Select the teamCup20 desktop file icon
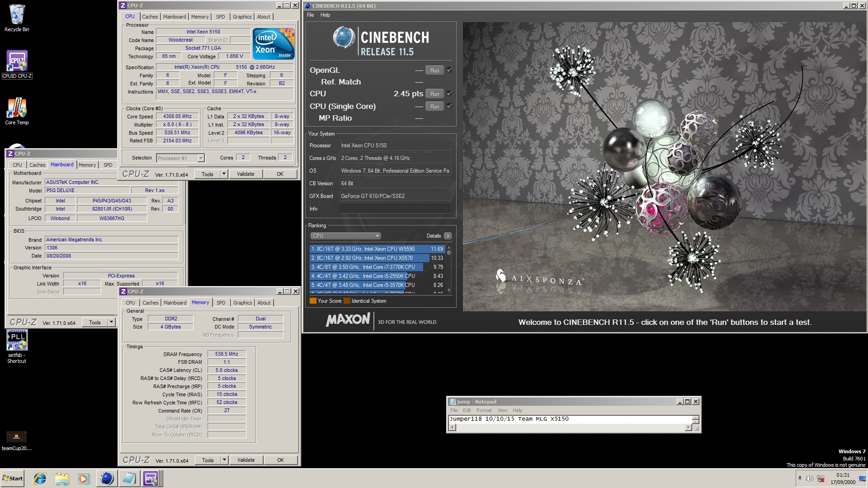The width and height of the screenshot is (868, 488). tap(17, 441)
